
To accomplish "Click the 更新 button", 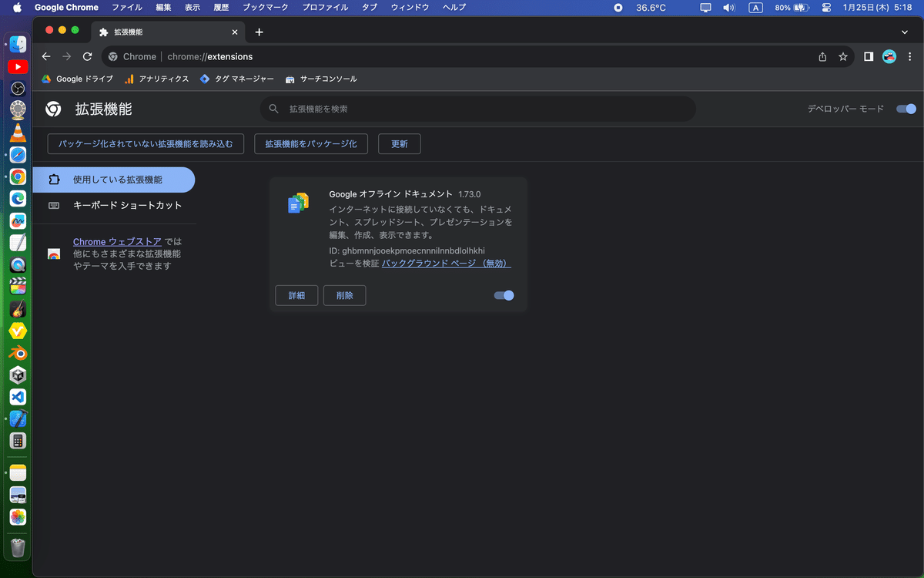I will [400, 143].
